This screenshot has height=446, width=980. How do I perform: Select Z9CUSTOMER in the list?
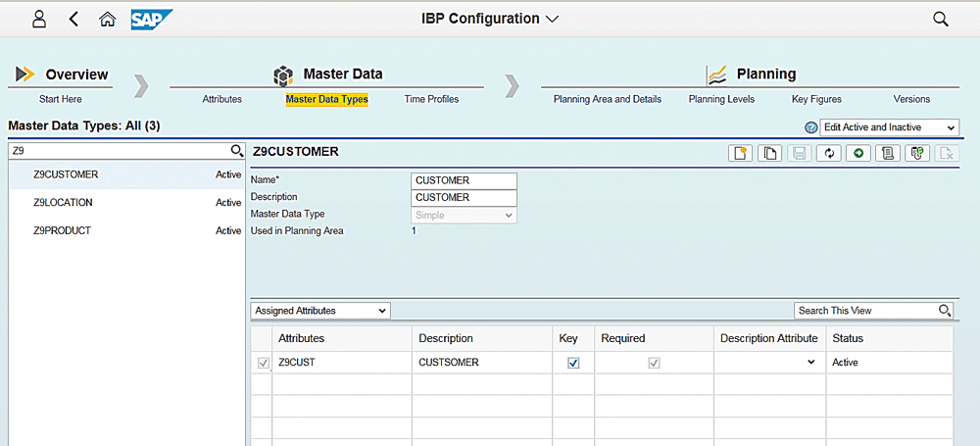tap(126, 174)
